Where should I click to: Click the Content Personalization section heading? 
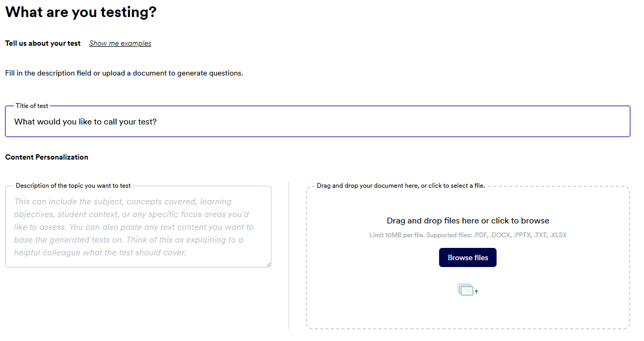click(x=47, y=157)
